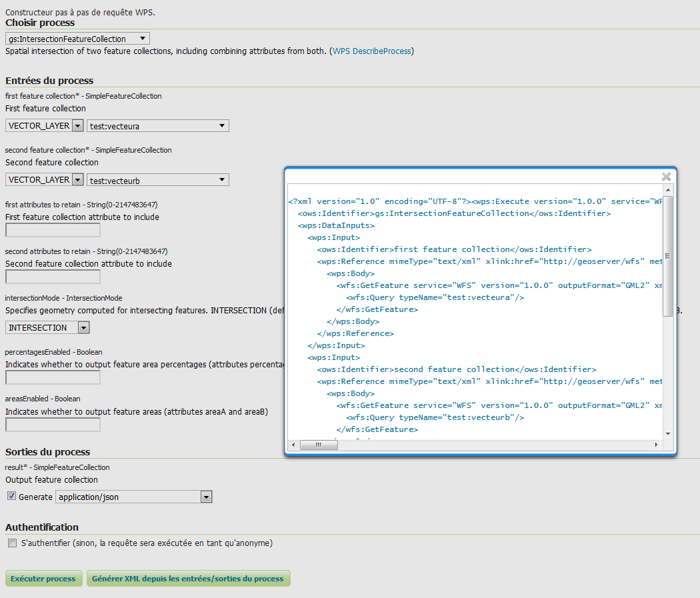Click the first attributes to retain field
The width and height of the screenshot is (700, 598).
tap(53, 230)
